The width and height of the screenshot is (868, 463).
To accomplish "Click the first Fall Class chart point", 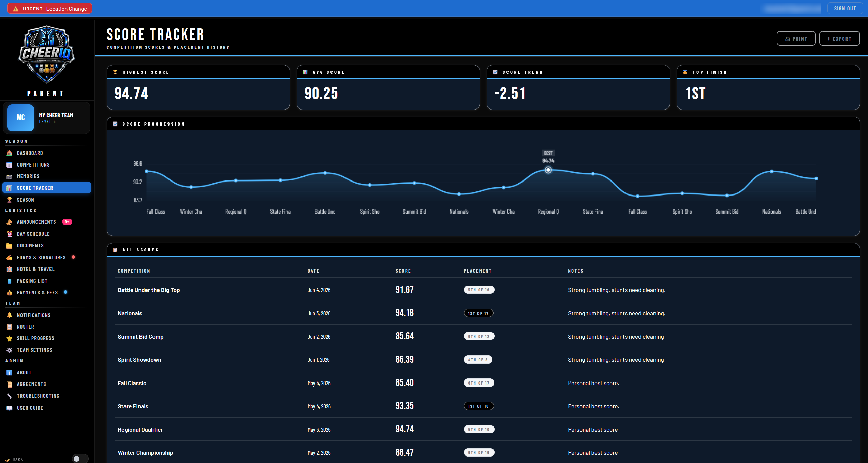I will pos(147,171).
